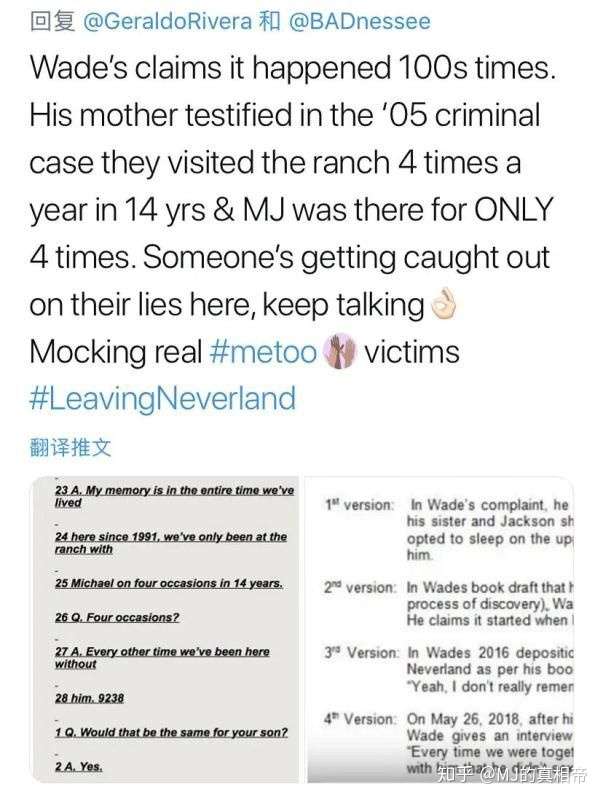Click the raised hands emoji after #metoo

coord(340,351)
